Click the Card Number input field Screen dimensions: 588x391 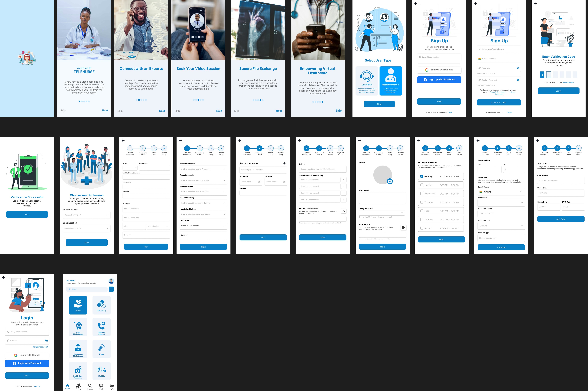point(561,180)
